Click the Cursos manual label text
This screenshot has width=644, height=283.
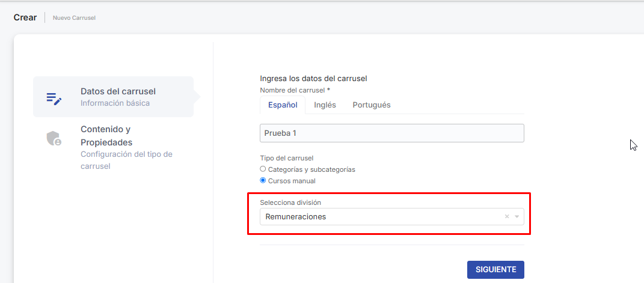(x=292, y=181)
